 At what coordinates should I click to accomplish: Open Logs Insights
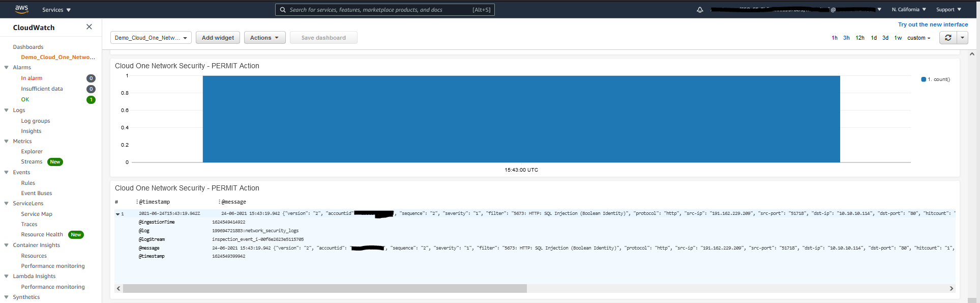tap(31, 131)
